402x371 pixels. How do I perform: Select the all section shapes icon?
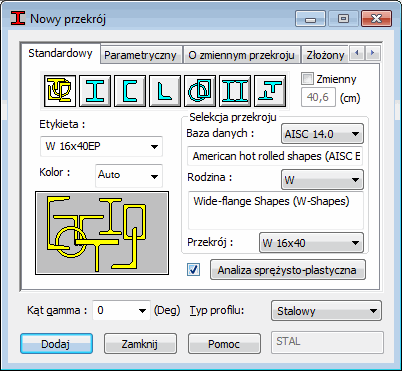tap(60, 91)
